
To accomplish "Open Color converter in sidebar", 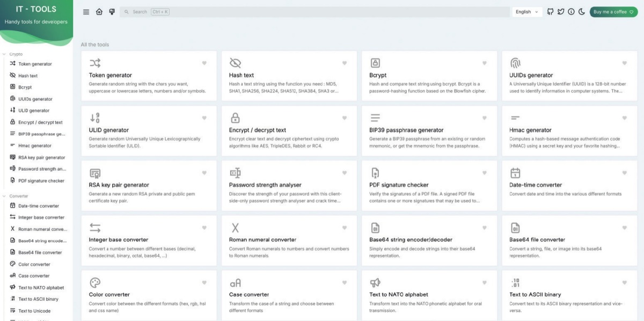I will [35, 264].
